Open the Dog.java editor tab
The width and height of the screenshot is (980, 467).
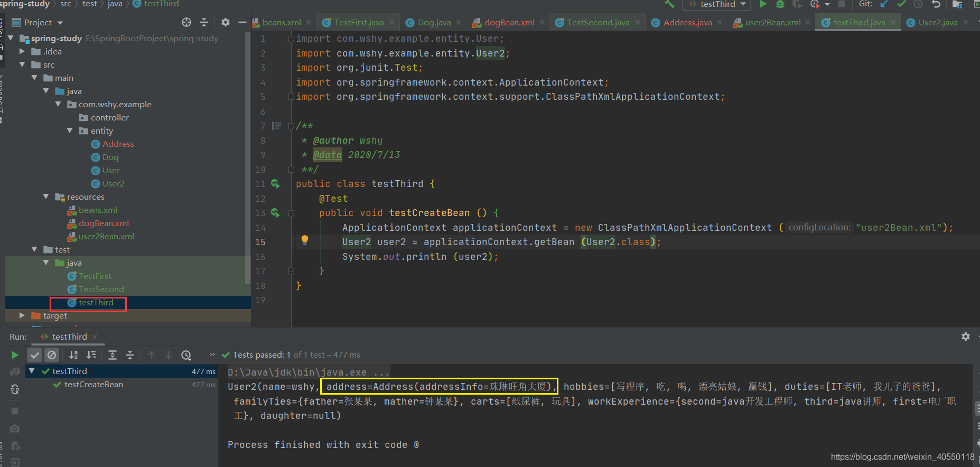coord(434,22)
